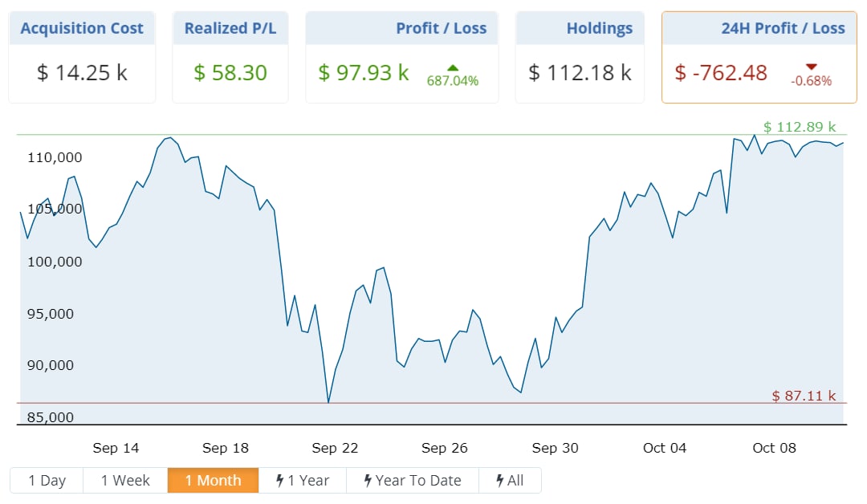This screenshot has width=867, height=504.
Task: Click the -0.68% daily change percentage
Action: (811, 81)
